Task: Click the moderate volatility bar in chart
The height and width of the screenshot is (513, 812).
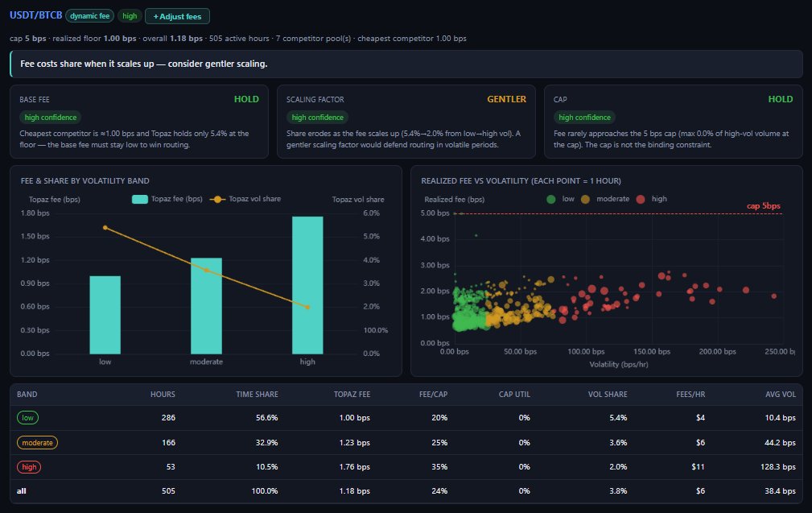Action: (206, 306)
